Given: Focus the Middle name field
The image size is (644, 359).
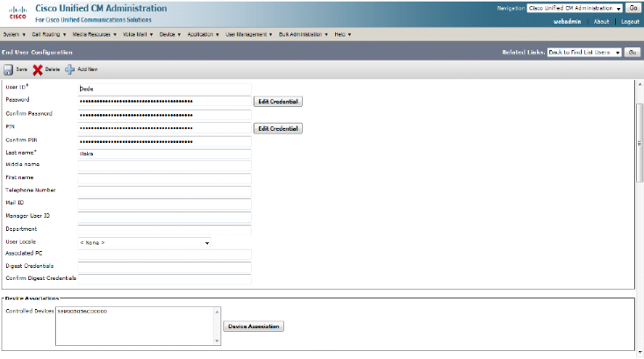Looking at the screenshot, I should point(164,166).
